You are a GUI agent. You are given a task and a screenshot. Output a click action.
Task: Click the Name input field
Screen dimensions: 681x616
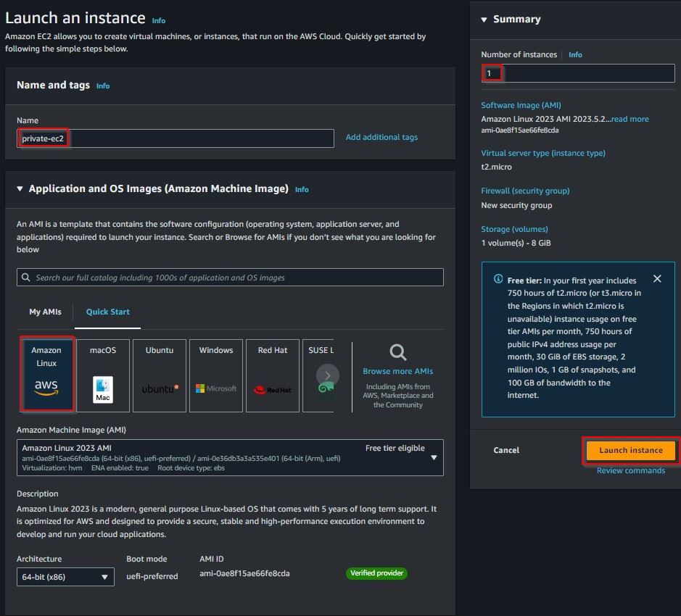[176, 138]
